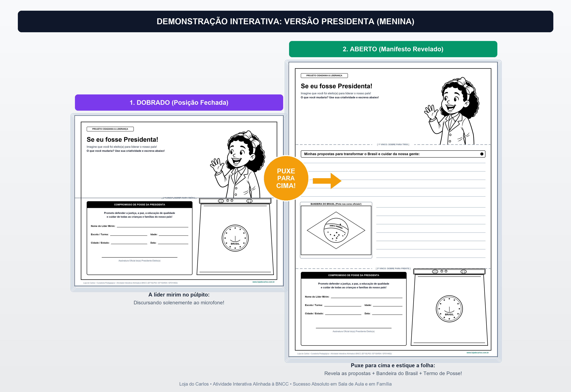This screenshot has height=392, width=571.
Task: Click the BRASIL seal on open sheet podium
Action: tap(449, 309)
